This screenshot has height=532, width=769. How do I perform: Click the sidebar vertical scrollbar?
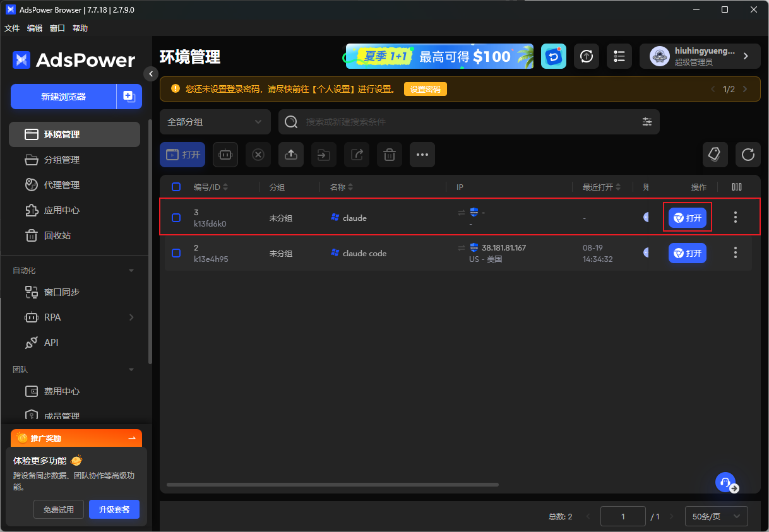point(150,242)
